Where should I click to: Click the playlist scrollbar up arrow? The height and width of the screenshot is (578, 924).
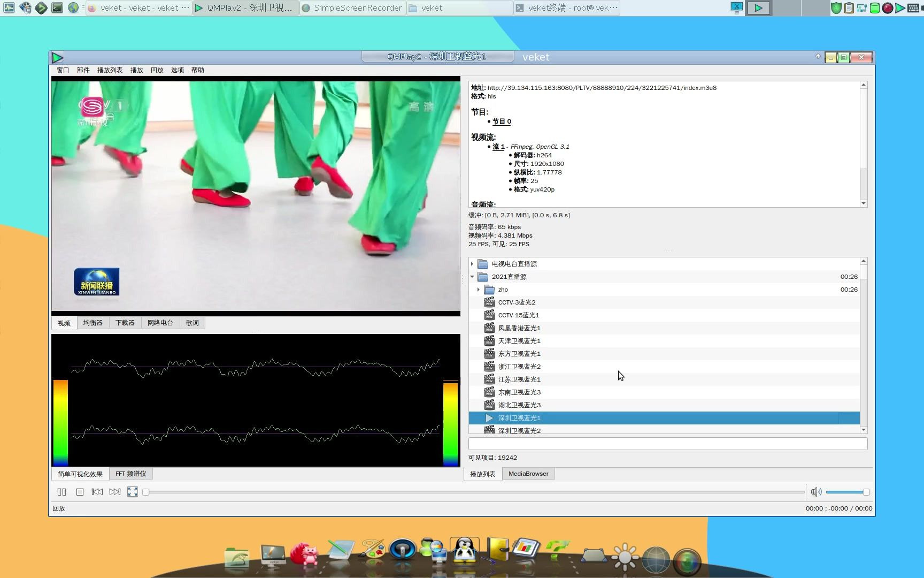tap(864, 261)
